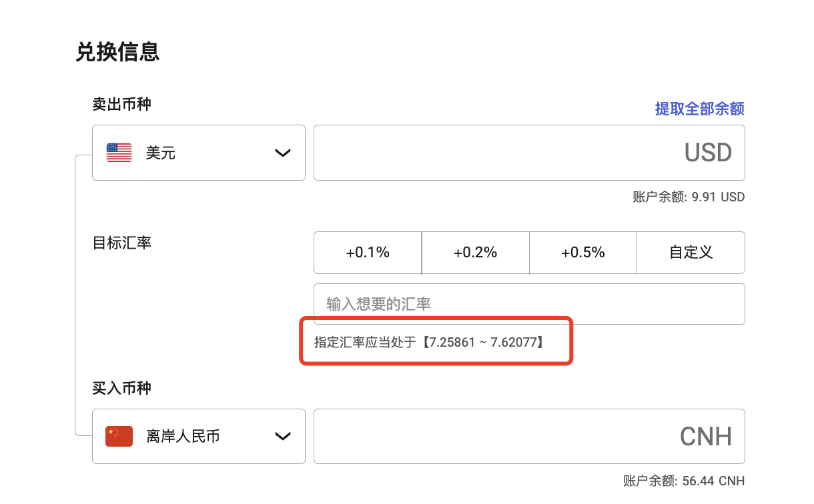Select the +0.1% target rate option

point(368,253)
